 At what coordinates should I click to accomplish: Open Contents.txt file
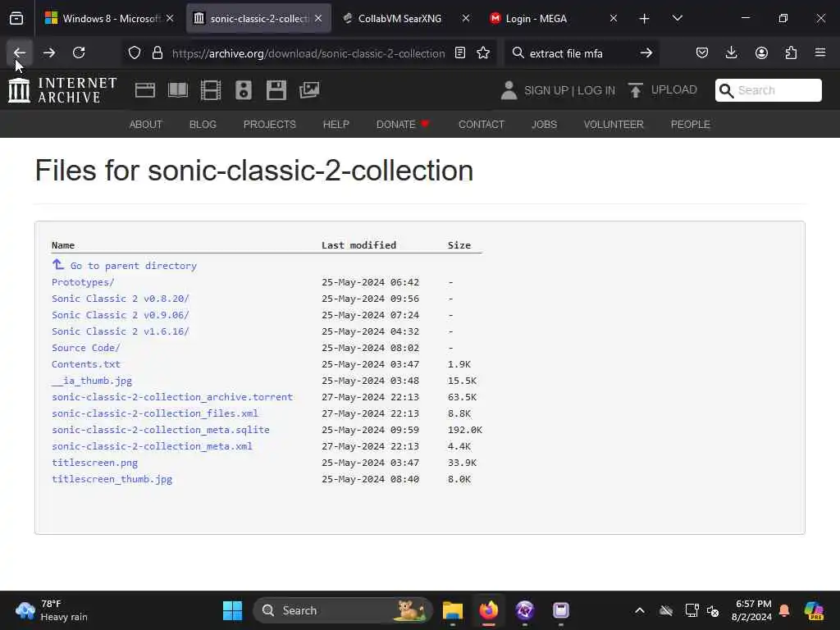click(85, 364)
